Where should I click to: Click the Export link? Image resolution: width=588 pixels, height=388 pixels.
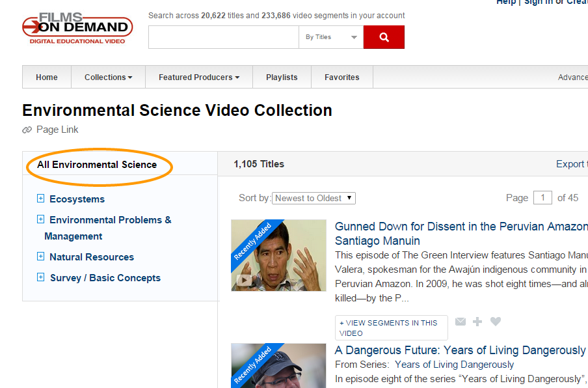coord(572,164)
